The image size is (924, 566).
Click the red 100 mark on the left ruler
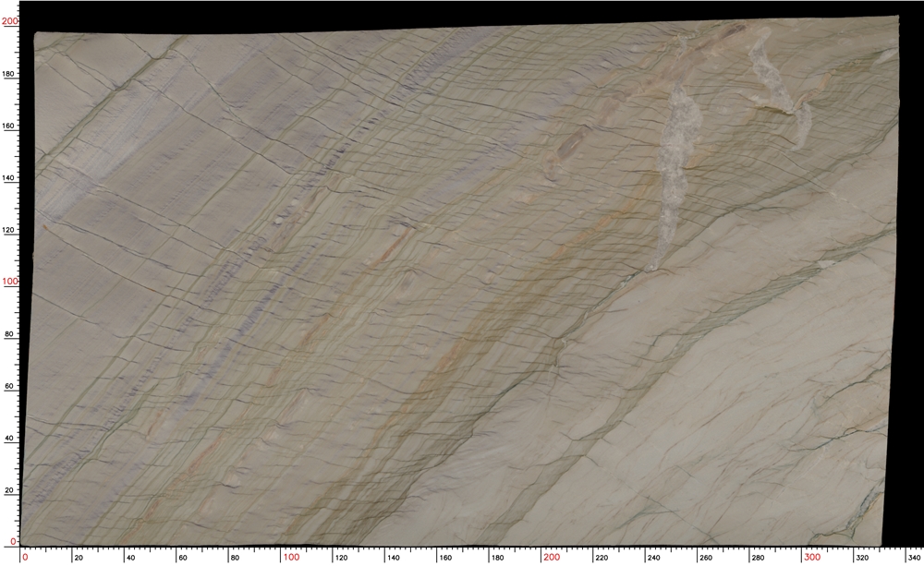tap(10, 281)
